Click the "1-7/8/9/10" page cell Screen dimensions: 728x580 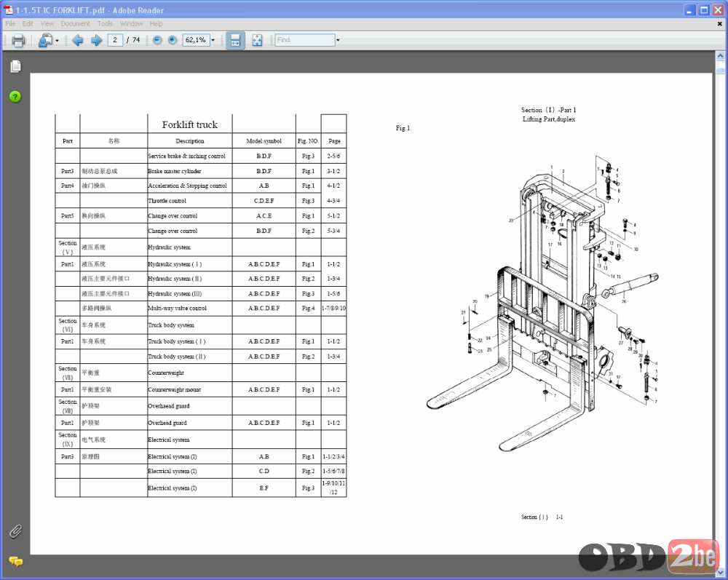[x=333, y=308]
